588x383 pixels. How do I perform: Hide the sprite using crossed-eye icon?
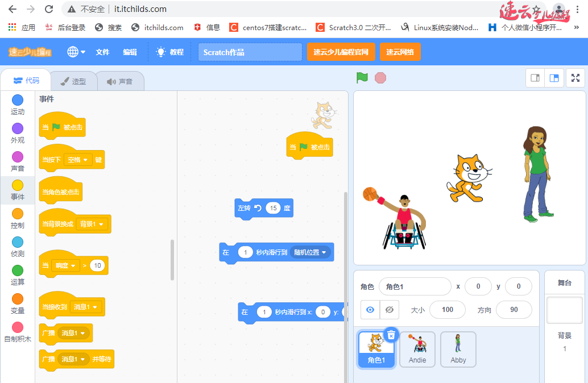pos(389,310)
